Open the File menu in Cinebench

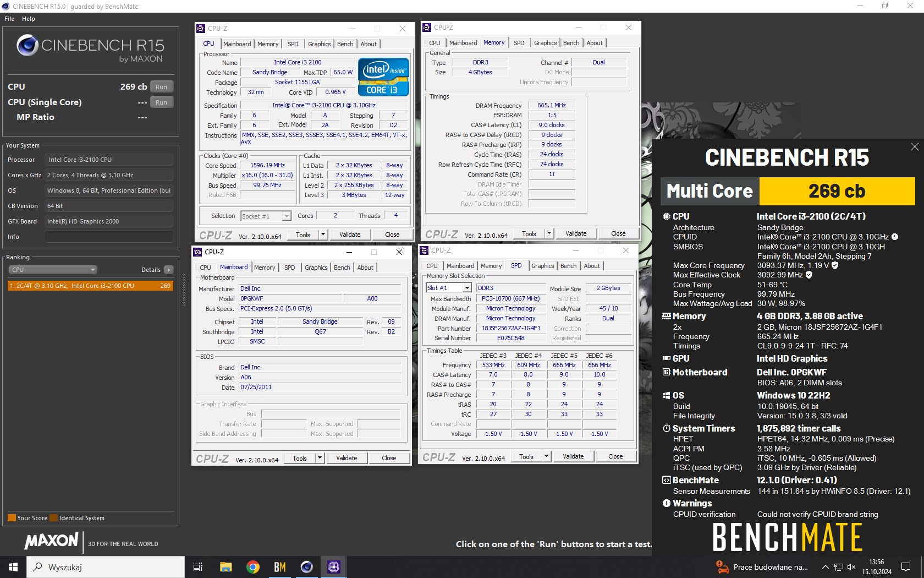(x=9, y=19)
